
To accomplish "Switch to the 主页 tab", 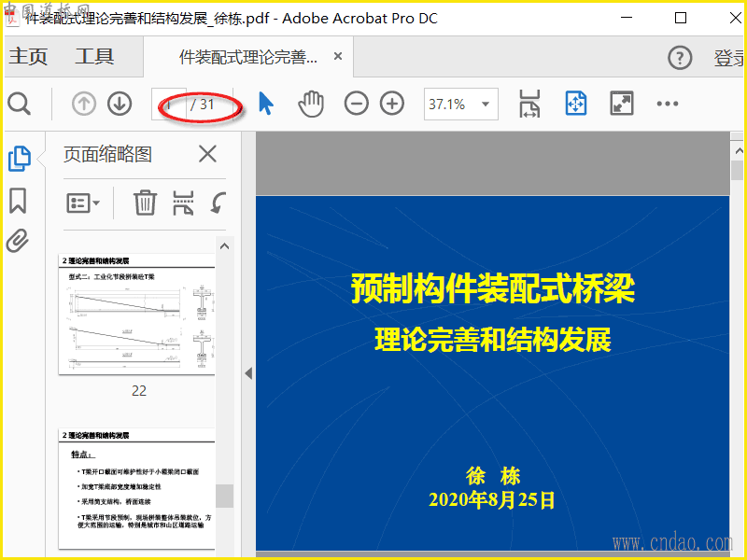I will (x=28, y=56).
